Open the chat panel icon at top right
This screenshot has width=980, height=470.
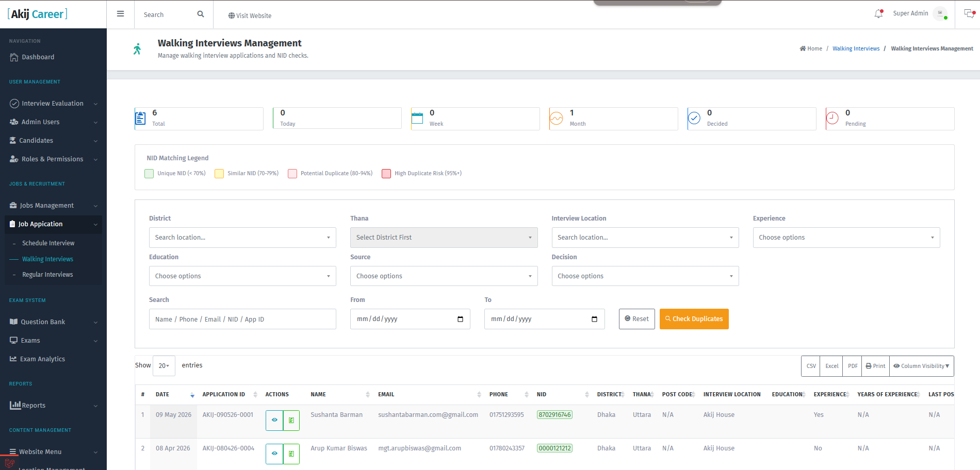[969, 14]
